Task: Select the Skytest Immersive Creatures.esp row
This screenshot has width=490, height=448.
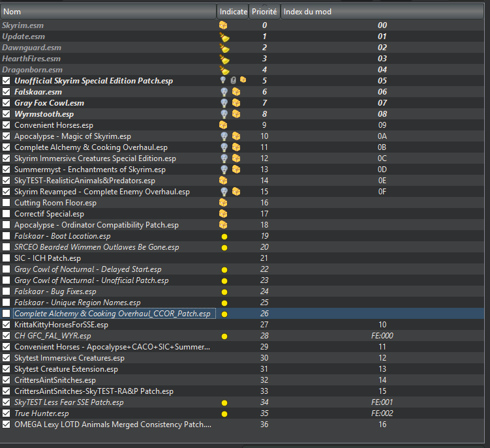Action: click(x=69, y=358)
